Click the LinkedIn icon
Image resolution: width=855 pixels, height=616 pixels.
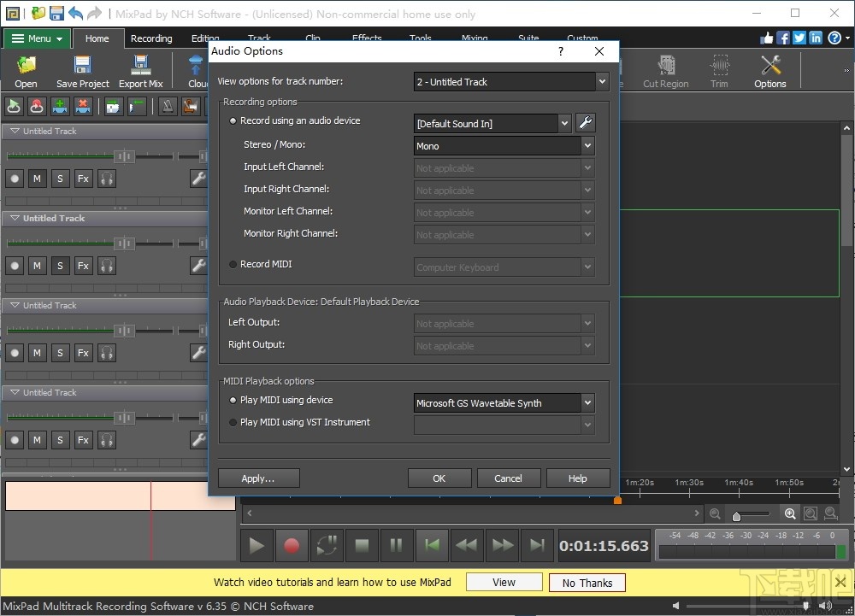pos(816,38)
